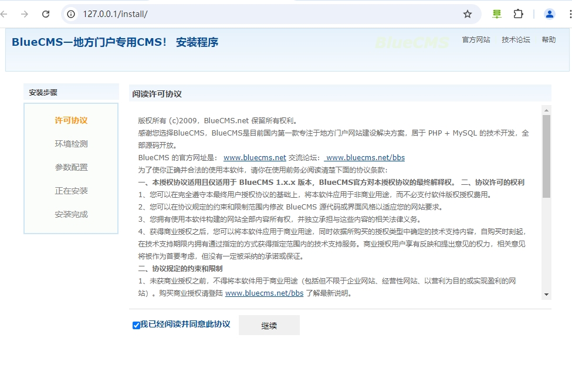Open 技术论坛 link in header
This screenshot has height=392, width=572.
[x=516, y=40]
